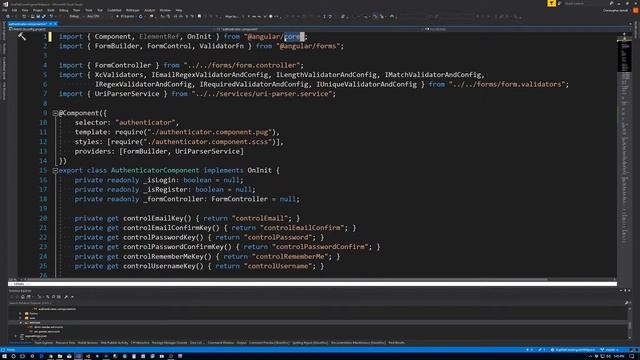This screenshot has width=640, height=360.
Task: Click the Solution Explorer home icon
Action: point(23,297)
